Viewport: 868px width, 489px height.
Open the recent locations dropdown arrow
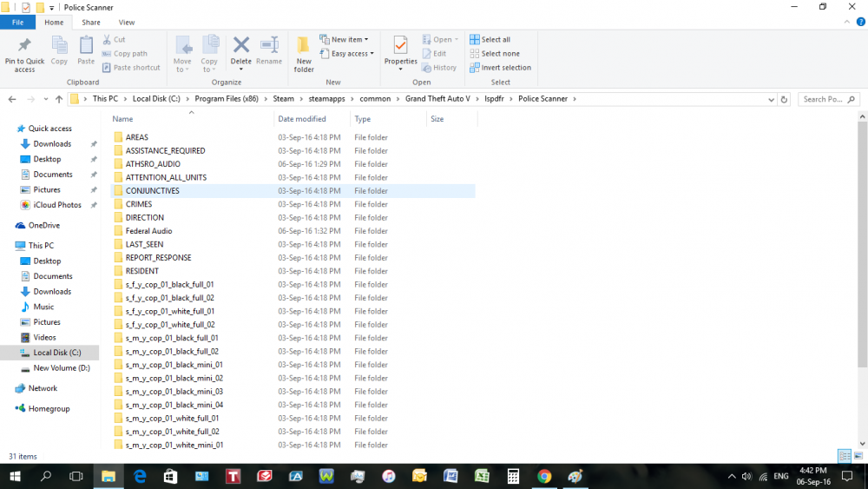[45, 99]
